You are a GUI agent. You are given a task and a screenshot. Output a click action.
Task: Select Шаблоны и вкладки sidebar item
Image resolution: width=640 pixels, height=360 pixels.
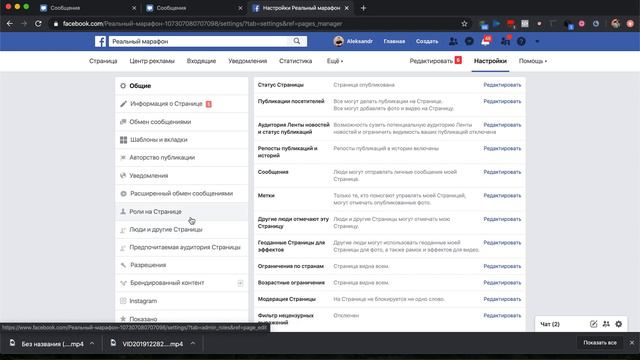pos(182,140)
